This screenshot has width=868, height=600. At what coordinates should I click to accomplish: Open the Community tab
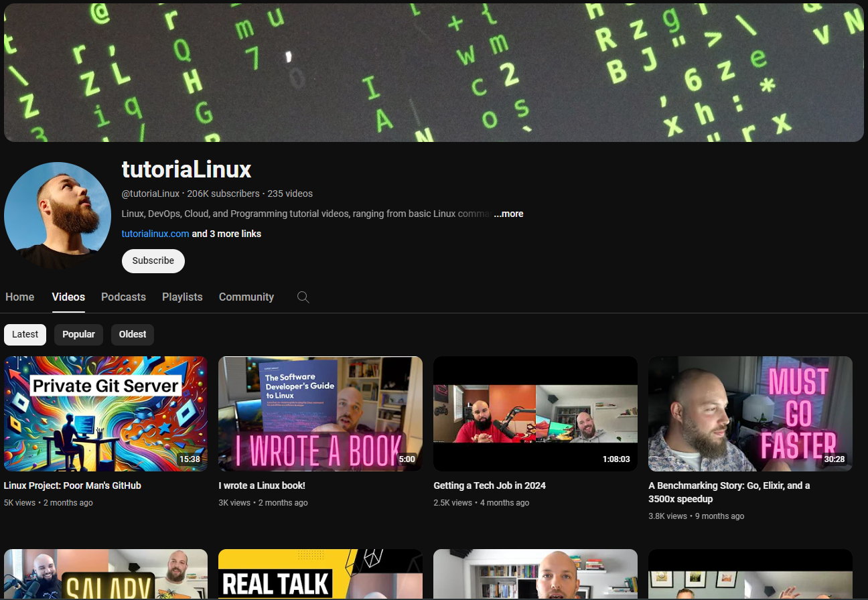point(246,297)
